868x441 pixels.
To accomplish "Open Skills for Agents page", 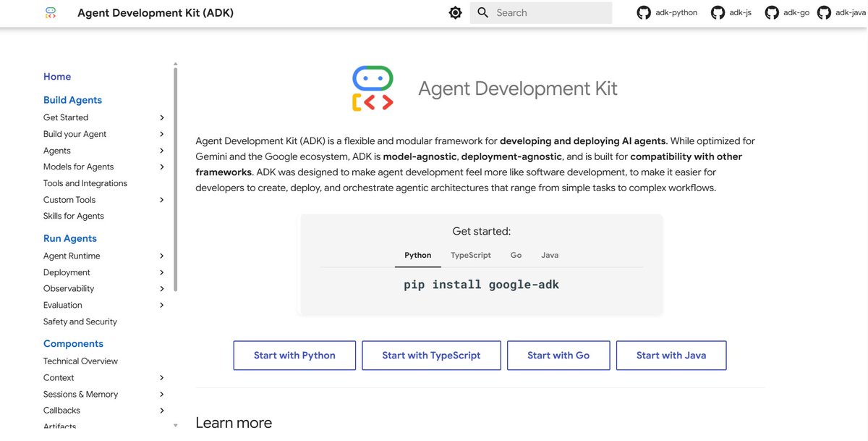I will tap(74, 216).
